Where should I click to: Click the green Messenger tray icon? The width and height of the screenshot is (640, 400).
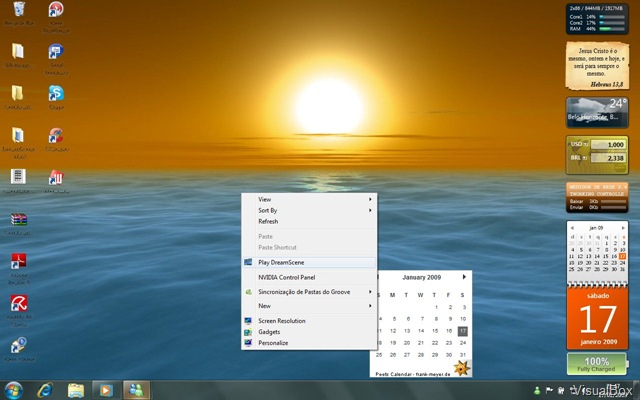pyautogui.click(x=537, y=391)
